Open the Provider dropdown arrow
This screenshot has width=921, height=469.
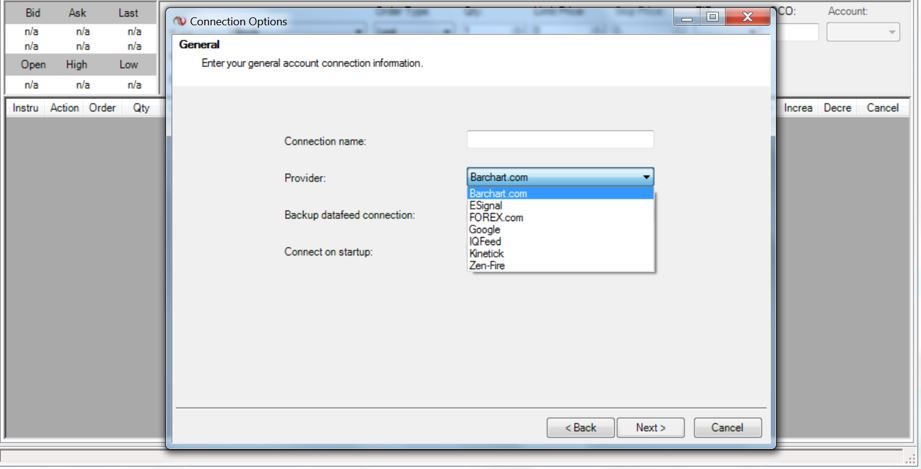click(646, 177)
